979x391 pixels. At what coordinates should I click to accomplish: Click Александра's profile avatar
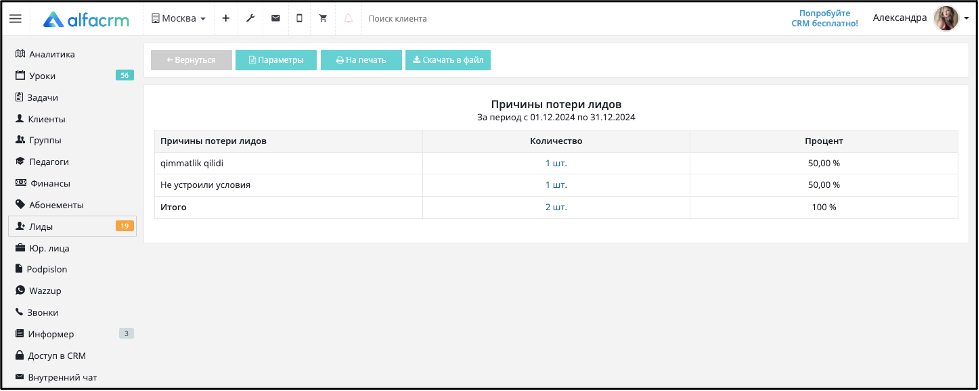pyautogui.click(x=946, y=19)
